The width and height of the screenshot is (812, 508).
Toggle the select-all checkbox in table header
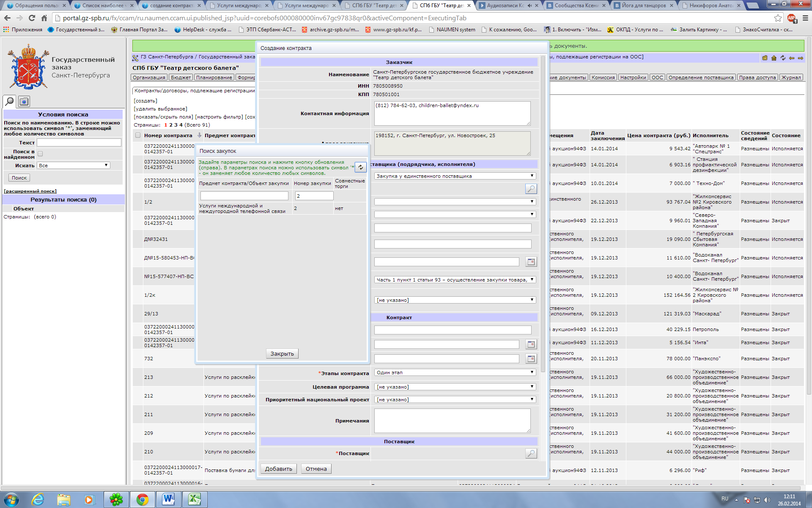138,135
